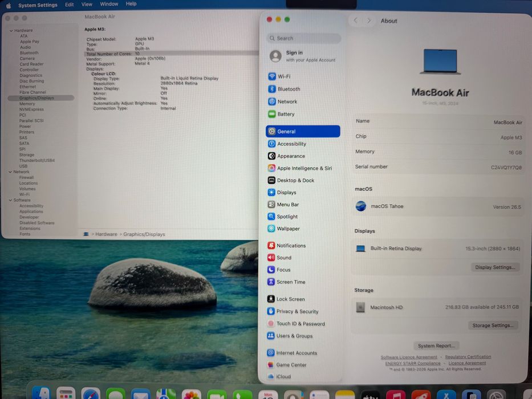Image resolution: width=532 pixels, height=399 pixels.
Task: Open the Edit menu
Action: [x=69, y=5]
